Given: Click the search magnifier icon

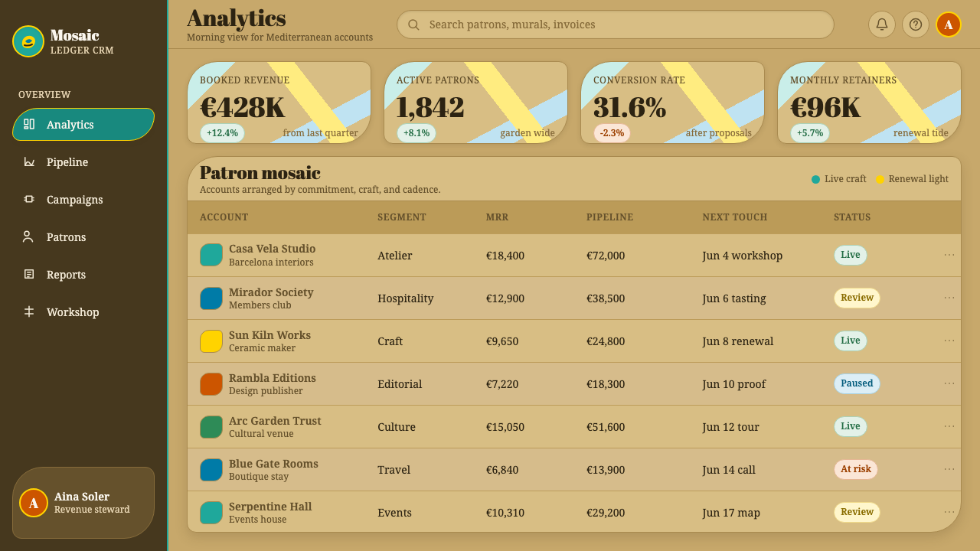Looking at the screenshot, I should [x=413, y=24].
